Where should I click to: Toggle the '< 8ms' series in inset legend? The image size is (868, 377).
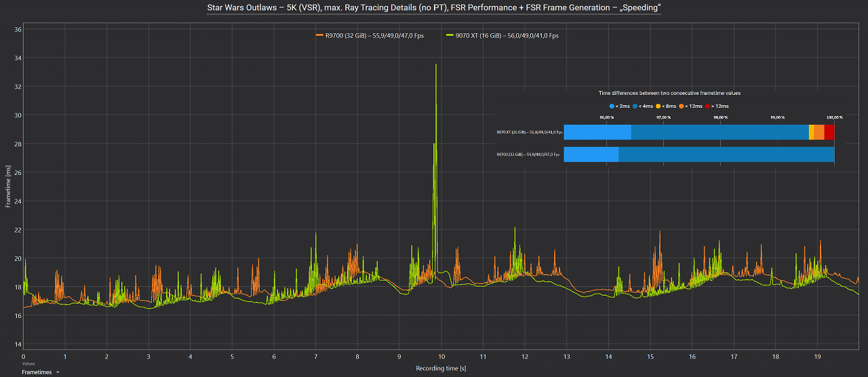[x=667, y=106]
